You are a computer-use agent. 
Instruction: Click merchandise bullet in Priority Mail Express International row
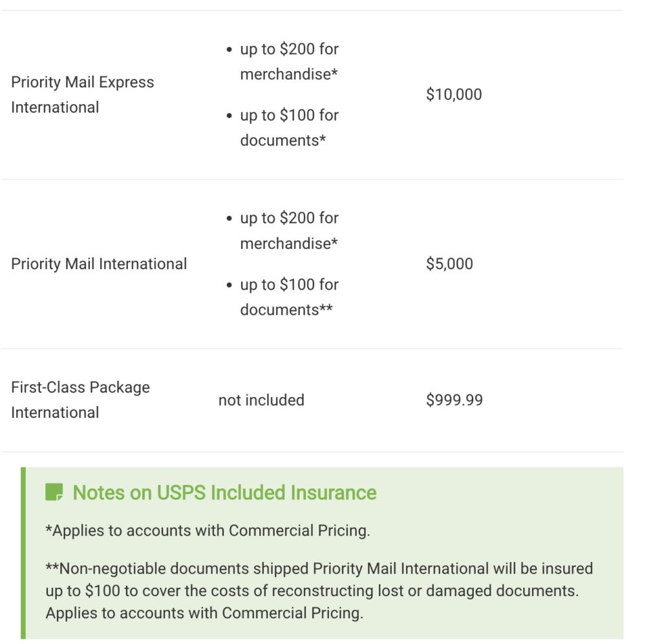[289, 61]
